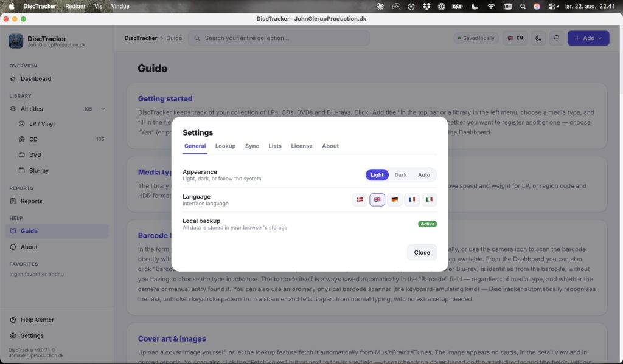Close the Settings dialog
This screenshot has height=364, width=623.
click(422, 252)
